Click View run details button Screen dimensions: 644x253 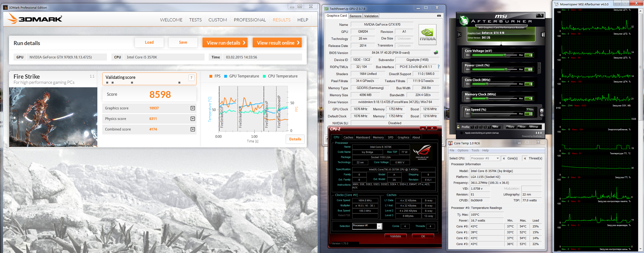(225, 43)
